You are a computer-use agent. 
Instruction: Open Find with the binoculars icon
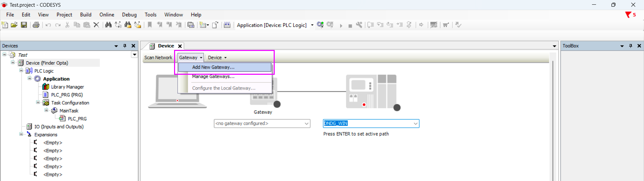(108, 25)
